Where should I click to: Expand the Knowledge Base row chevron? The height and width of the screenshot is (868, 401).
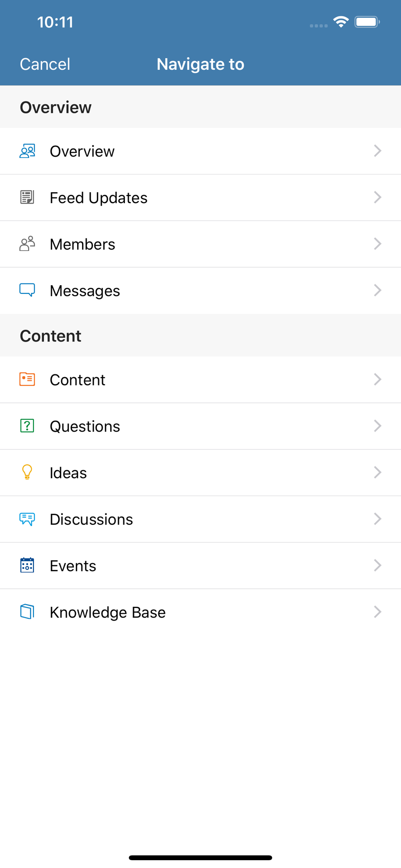coord(378,612)
